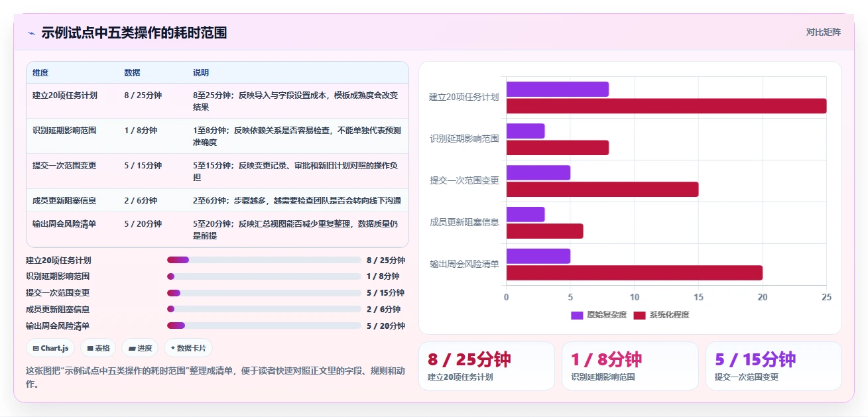Viewport: 868px width, 417px height.
Task: Select the Chart.js tag chip
Action: click(x=50, y=348)
